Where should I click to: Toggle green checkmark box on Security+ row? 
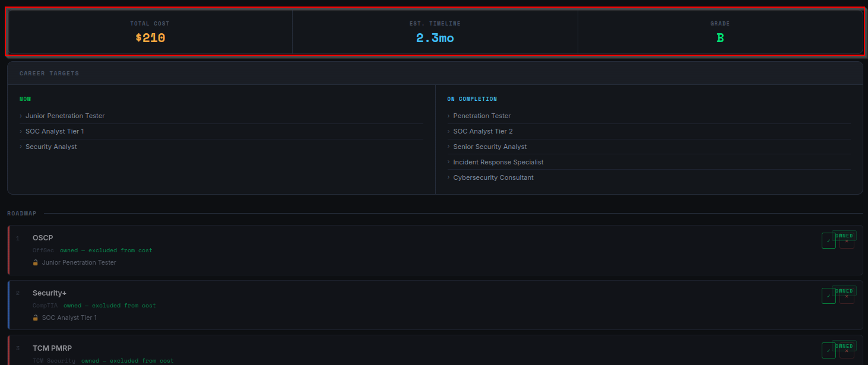pyautogui.click(x=828, y=296)
